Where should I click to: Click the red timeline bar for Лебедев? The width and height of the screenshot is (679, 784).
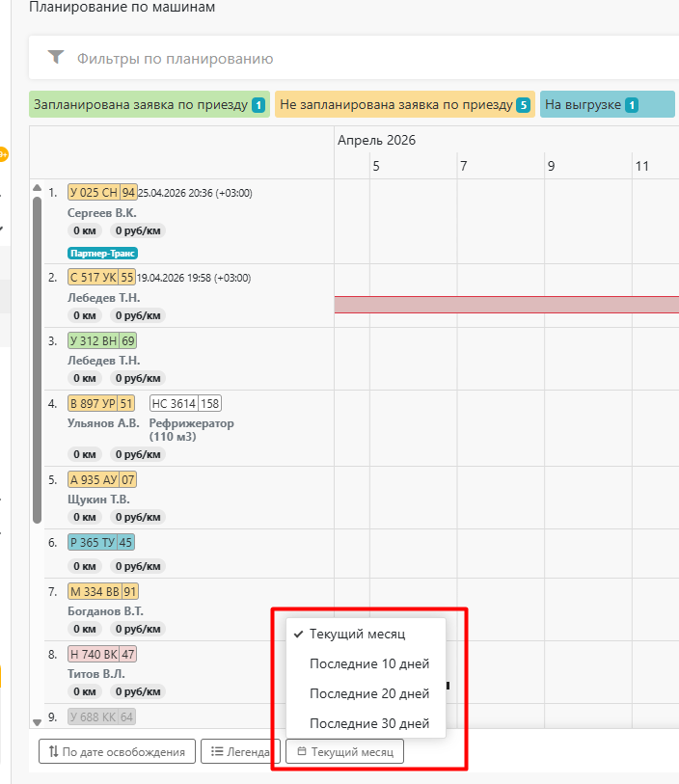pos(506,305)
